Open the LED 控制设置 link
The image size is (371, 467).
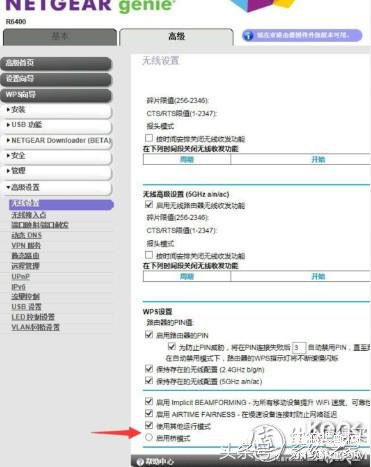pyautogui.click(x=33, y=317)
